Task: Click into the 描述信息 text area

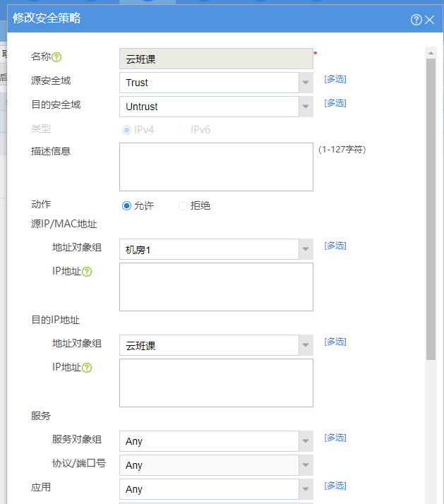Action: [216, 167]
